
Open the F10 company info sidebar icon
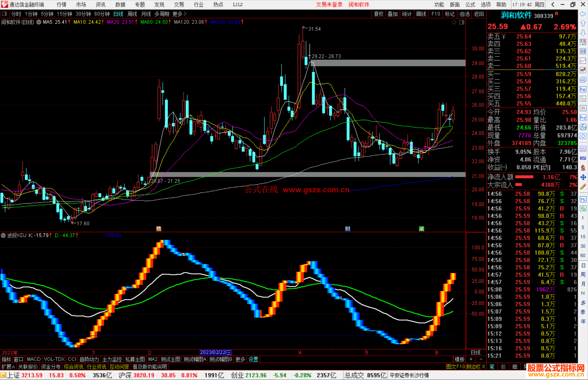[x=583, y=90]
